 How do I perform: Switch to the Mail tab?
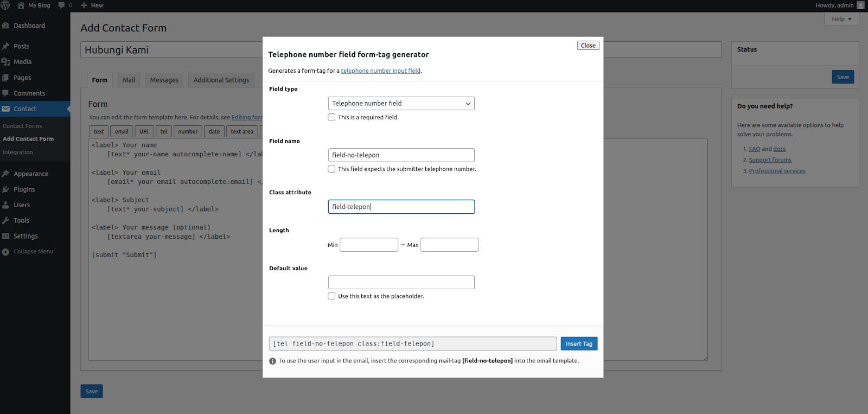tap(129, 80)
